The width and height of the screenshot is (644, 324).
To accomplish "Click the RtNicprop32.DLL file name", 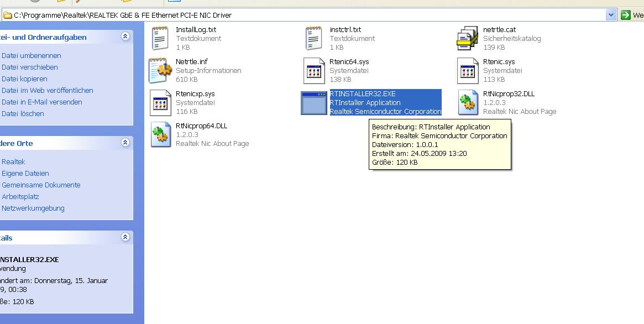I will click(x=509, y=93).
